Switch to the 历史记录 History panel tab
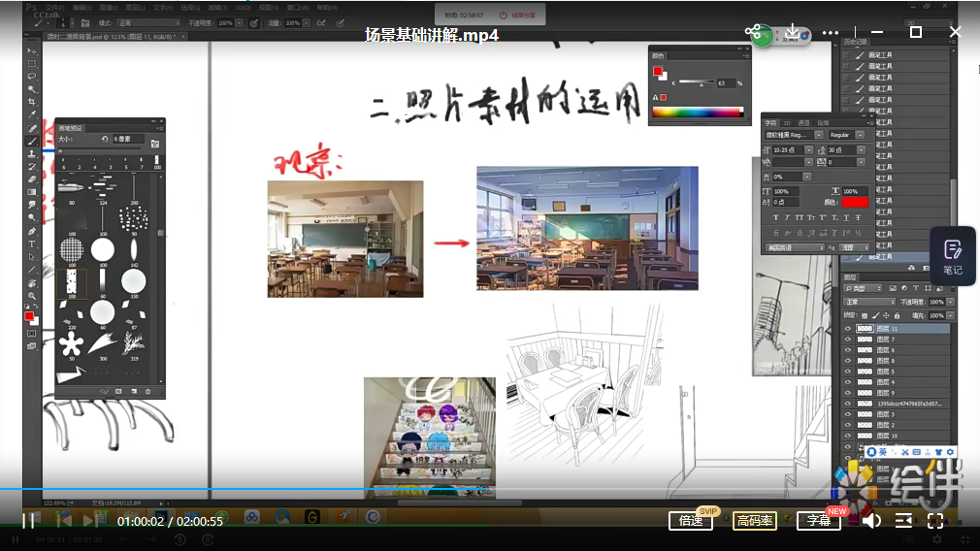Image resolution: width=980 pixels, height=551 pixels. (x=855, y=42)
